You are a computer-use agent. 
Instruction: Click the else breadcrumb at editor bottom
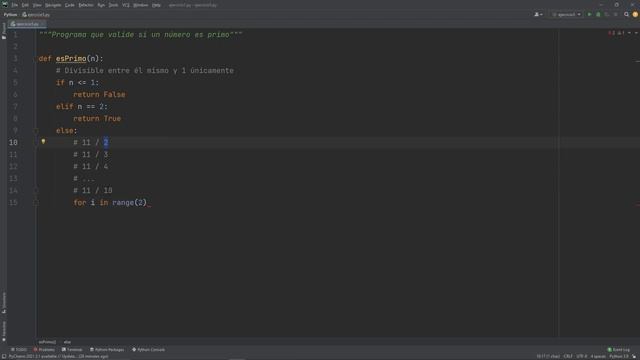tap(67, 342)
